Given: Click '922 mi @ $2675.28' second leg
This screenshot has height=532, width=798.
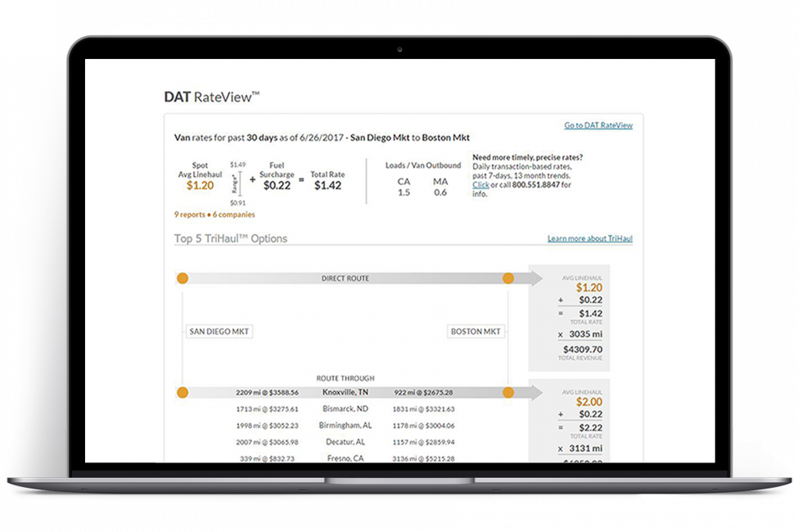Looking at the screenshot, I should point(423,393).
